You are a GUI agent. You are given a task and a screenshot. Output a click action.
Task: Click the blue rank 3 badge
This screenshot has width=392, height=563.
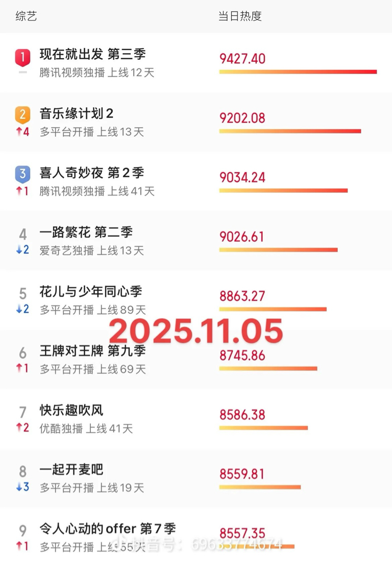[x=22, y=174]
